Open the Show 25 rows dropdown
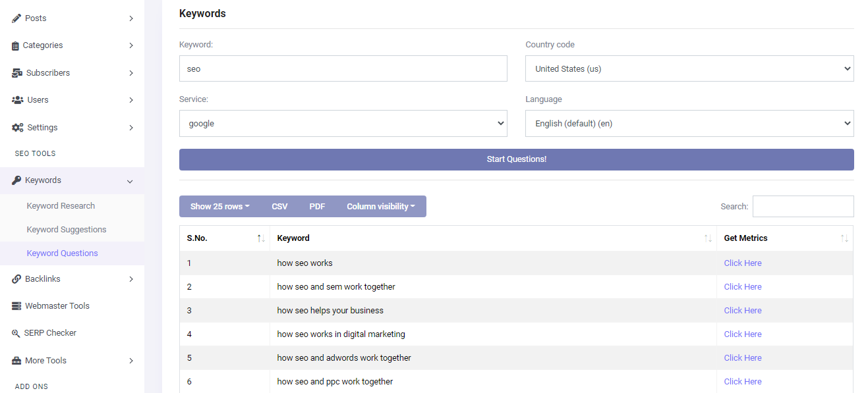The image size is (868, 393). tap(220, 206)
